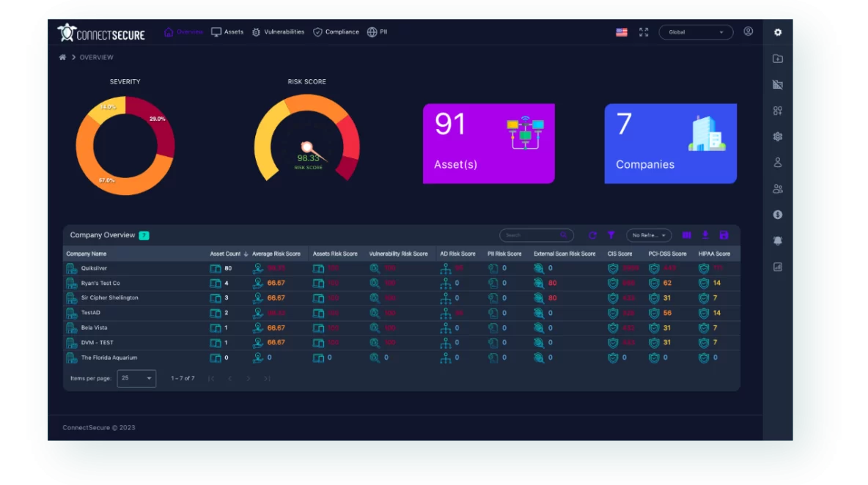Click the Company Overview search field
This screenshot has width=868, height=485.
coord(532,235)
